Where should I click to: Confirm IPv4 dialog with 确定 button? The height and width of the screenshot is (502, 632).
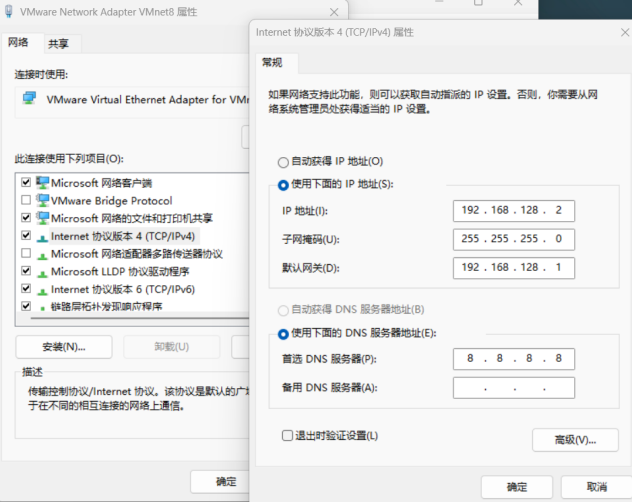coord(517,487)
